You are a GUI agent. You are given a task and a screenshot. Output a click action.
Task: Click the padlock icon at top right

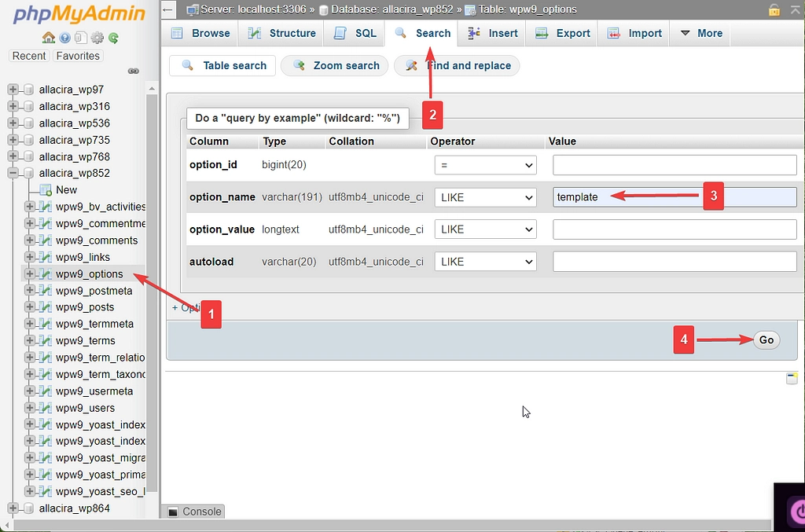coord(774,9)
